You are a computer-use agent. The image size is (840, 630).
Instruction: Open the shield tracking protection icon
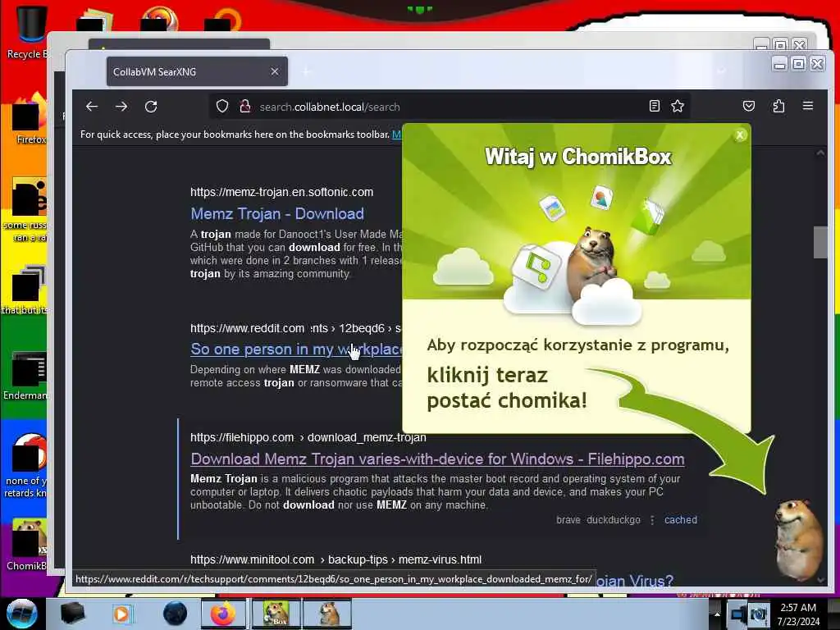[222, 106]
